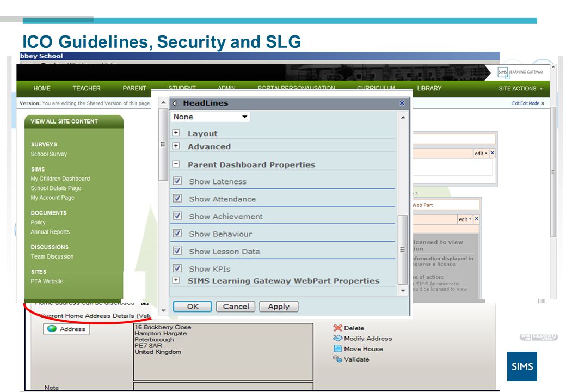Click the Delete address red X icon
The height and width of the screenshot is (392, 566).
pos(337,328)
